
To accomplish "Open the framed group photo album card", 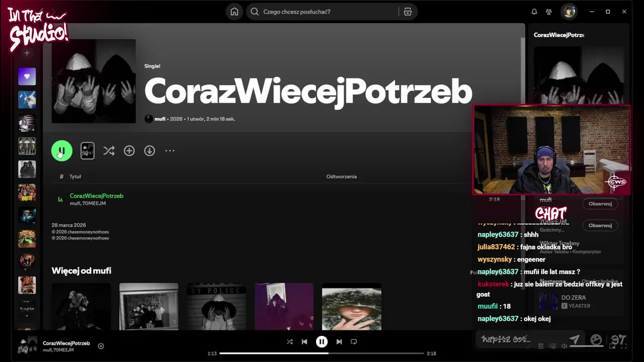I will 148,307.
